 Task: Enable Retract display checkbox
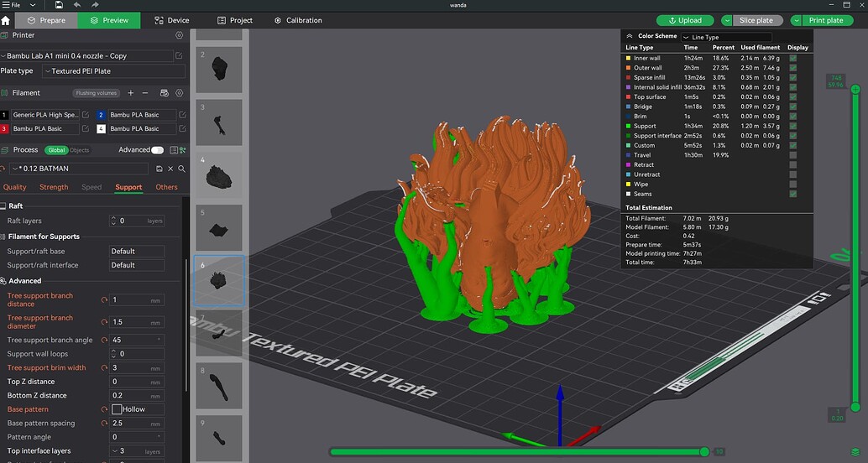pyautogui.click(x=793, y=165)
